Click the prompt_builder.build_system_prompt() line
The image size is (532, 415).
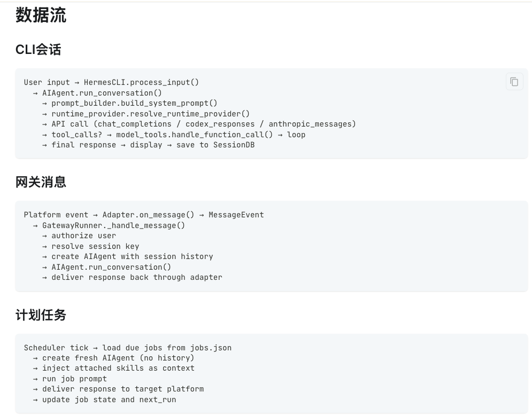[x=134, y=103]
